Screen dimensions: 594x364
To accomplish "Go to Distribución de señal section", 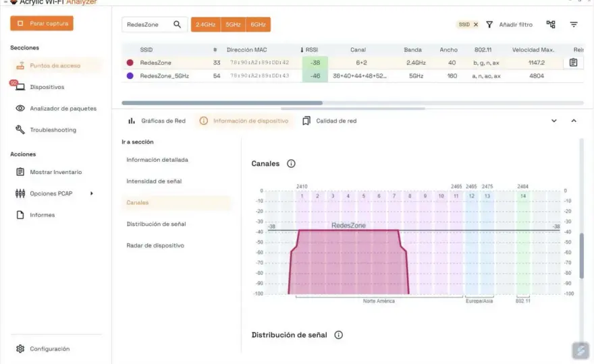I will click(x=156, y=224).
